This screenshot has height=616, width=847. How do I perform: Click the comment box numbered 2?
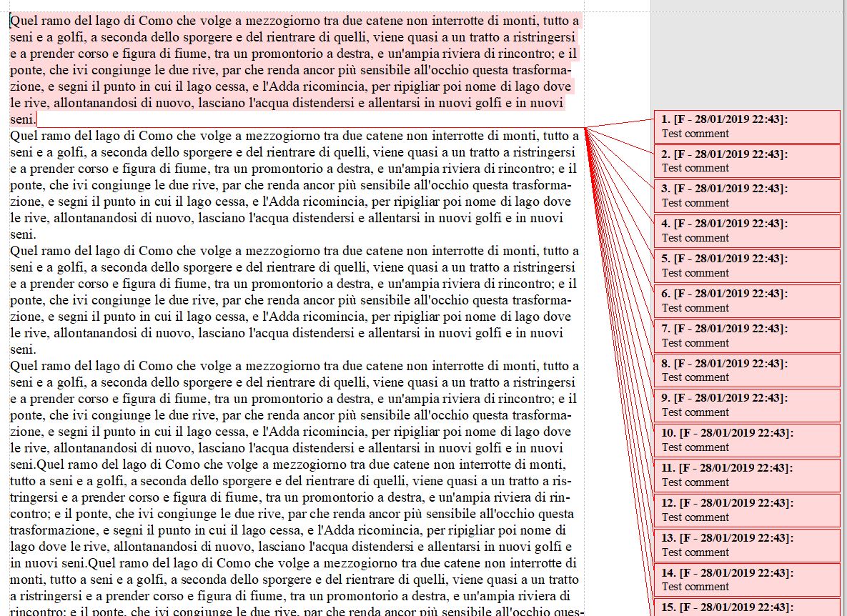click(x=747, y=162)
